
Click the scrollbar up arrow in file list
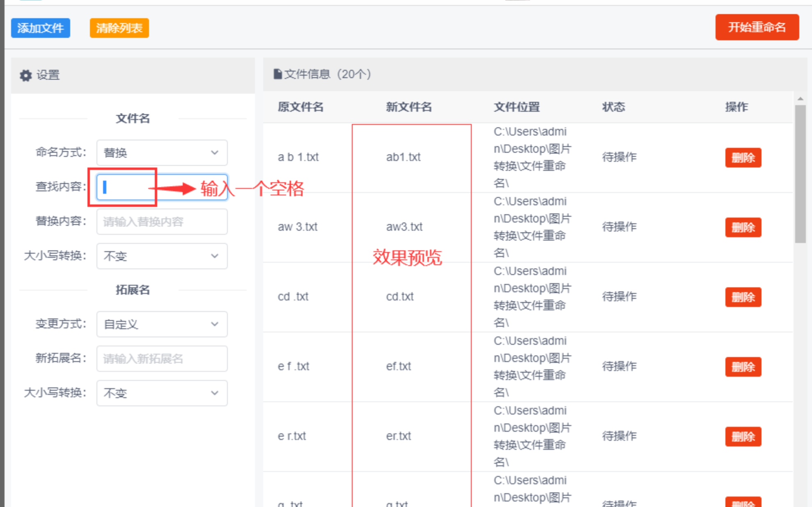coord(800,99)
